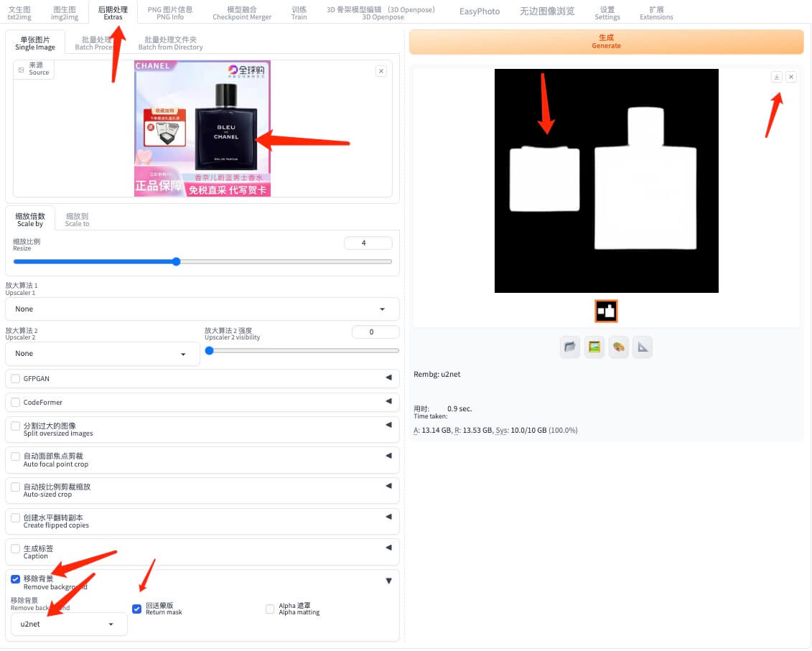Click the Upscaler 2 visibility slider handle

pyautogui.click(x=209, y=350)
